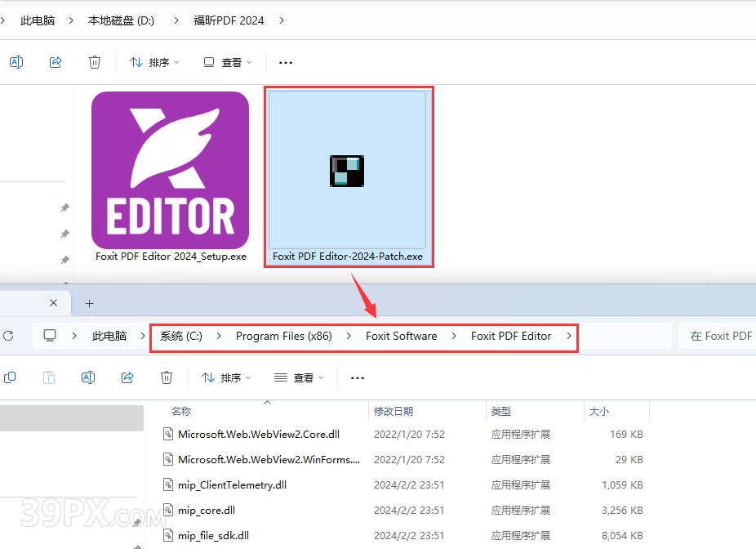Sort by 名称 column header

point(181,412)
